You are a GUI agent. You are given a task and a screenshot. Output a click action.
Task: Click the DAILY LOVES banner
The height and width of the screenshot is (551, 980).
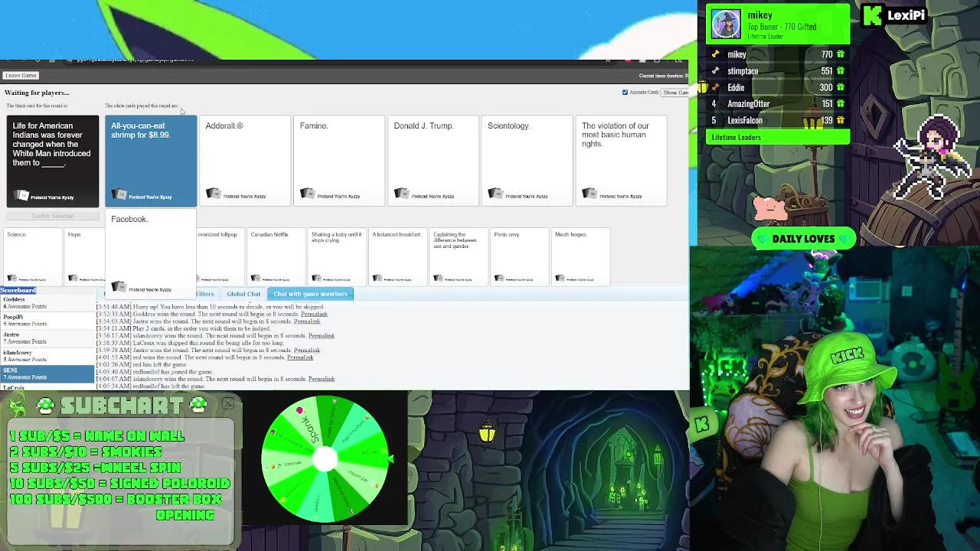click(x=804, y=239)
